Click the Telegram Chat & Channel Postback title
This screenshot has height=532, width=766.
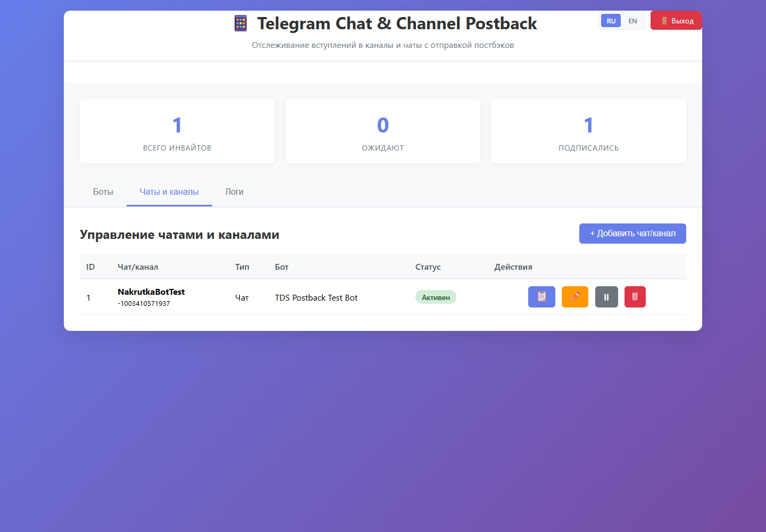click(397, 23)
